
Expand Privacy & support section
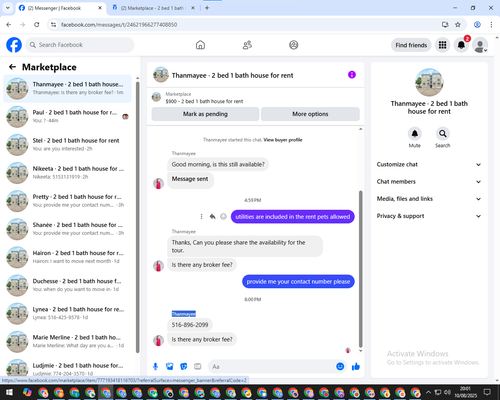pyautogui.click(x=429, y=216)
